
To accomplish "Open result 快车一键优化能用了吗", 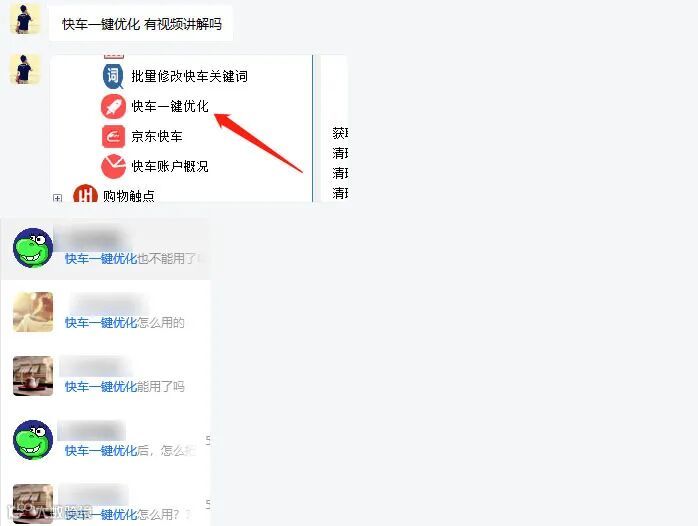I will [x=106, y=376].
